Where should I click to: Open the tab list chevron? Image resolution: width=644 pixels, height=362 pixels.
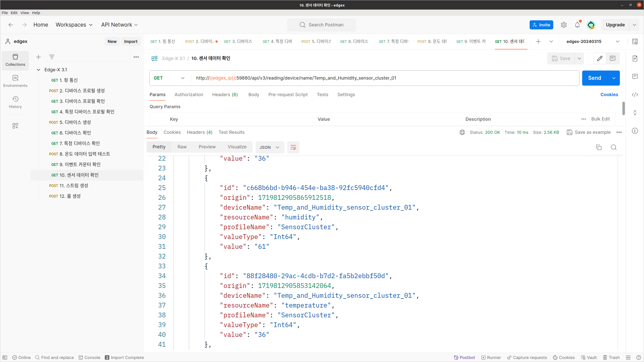tap(551, 42)
